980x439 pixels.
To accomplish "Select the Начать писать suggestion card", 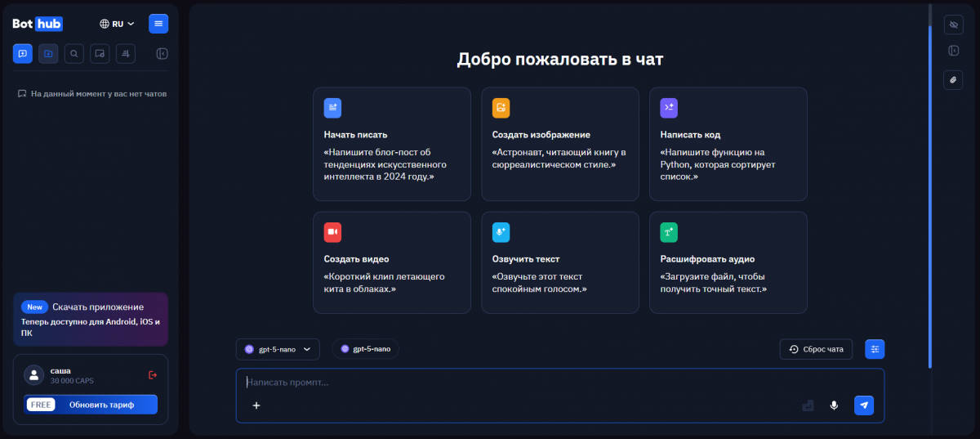I will (x=392, y=144).
